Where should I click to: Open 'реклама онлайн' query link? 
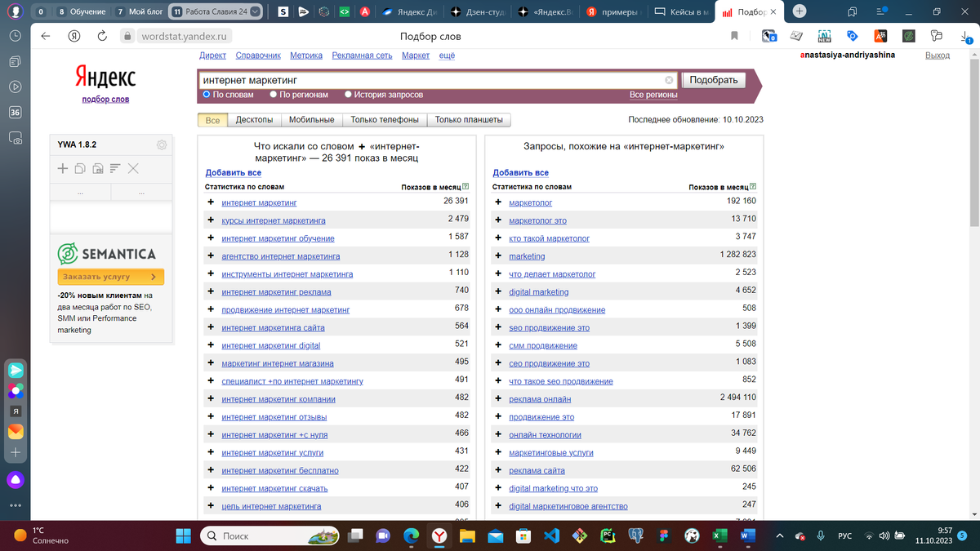coord(540,399)
